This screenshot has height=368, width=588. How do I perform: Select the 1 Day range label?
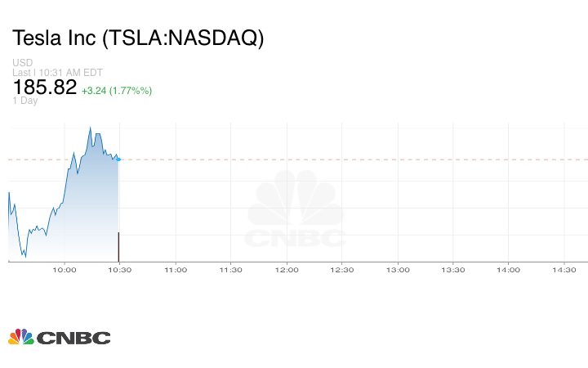click(x=25, y=101)
